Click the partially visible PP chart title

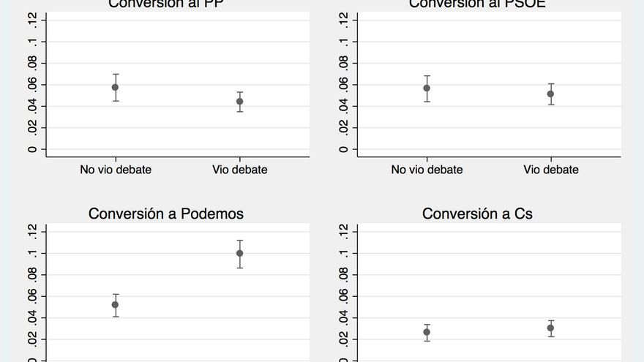[x=166, y=4]
